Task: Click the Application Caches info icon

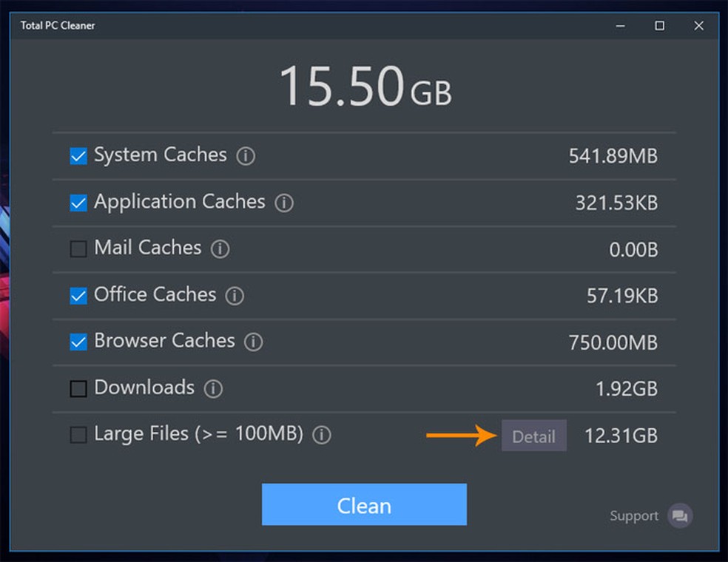Action: [x=284, y=203]
